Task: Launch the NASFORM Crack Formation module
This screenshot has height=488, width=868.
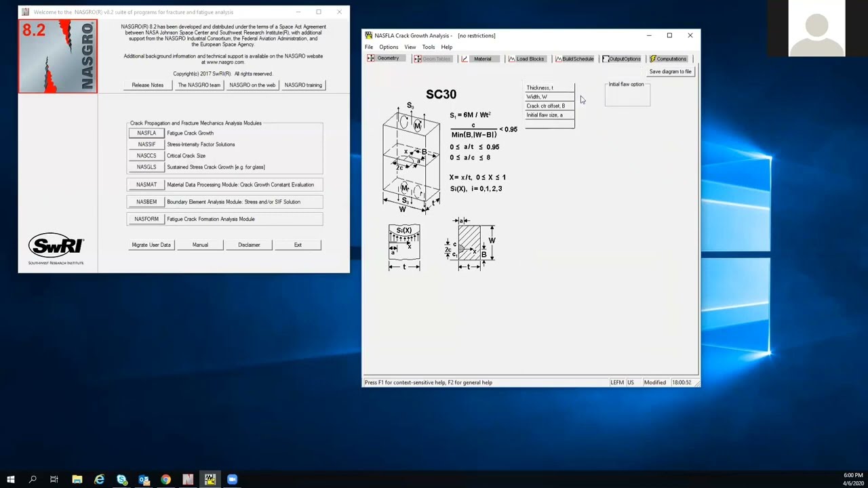Action: tap(146, 219)
